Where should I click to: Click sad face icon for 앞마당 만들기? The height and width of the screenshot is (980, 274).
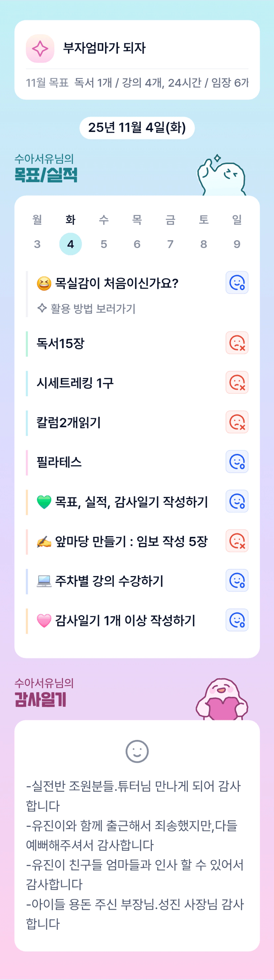point(237,541)
